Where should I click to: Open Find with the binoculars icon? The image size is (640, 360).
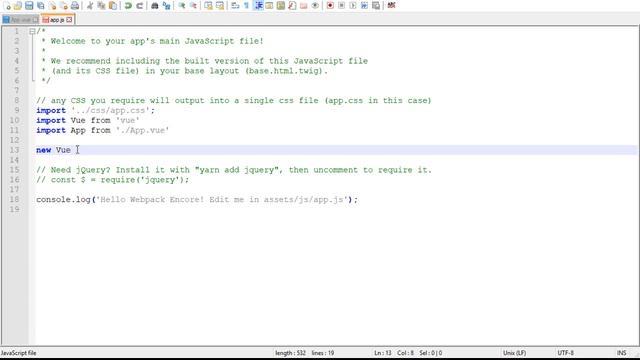(155, 5)
